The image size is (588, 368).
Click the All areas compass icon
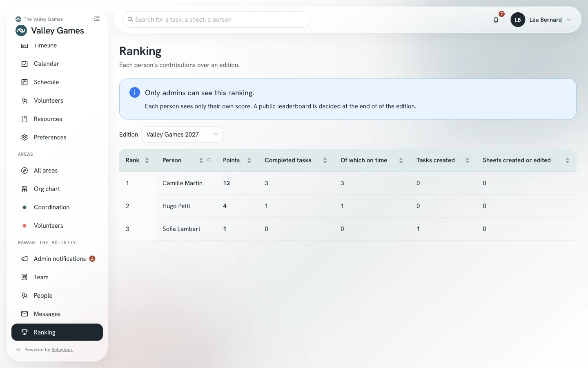24,171
